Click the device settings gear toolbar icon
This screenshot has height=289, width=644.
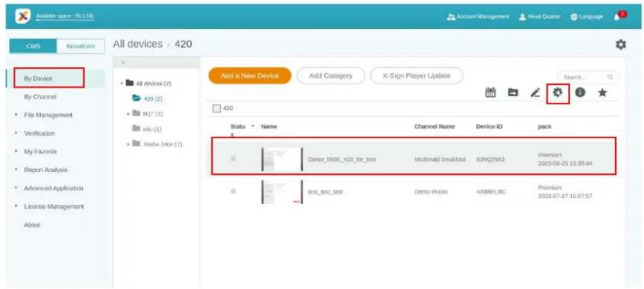click(558, 93)
